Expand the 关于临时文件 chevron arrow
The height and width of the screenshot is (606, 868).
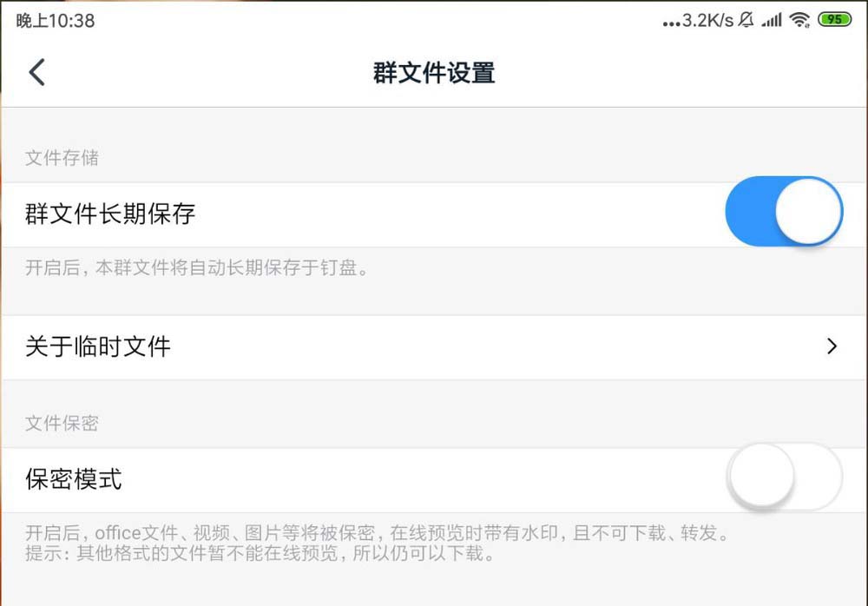pos(832,346)
